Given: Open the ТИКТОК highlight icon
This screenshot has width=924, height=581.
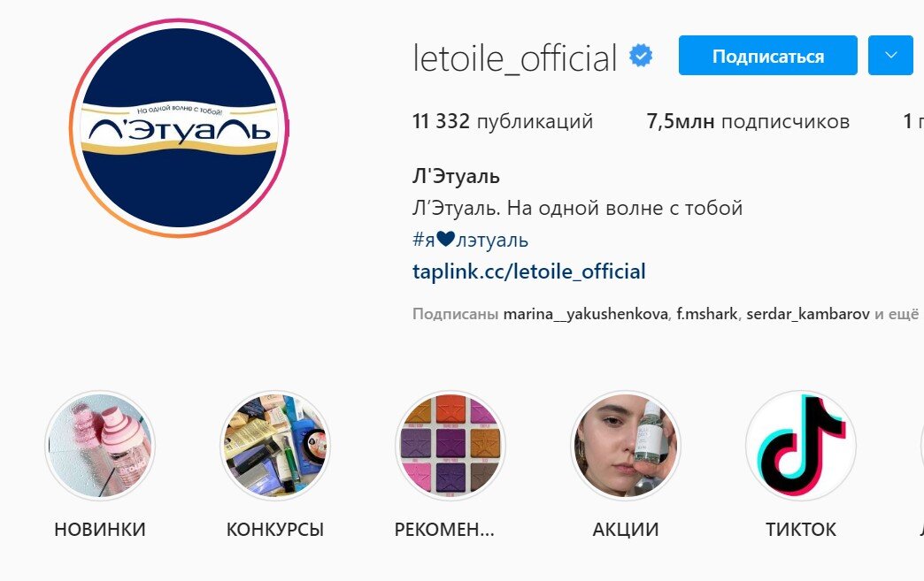Looking at the screenshot, I should click(x=801, y=446).
